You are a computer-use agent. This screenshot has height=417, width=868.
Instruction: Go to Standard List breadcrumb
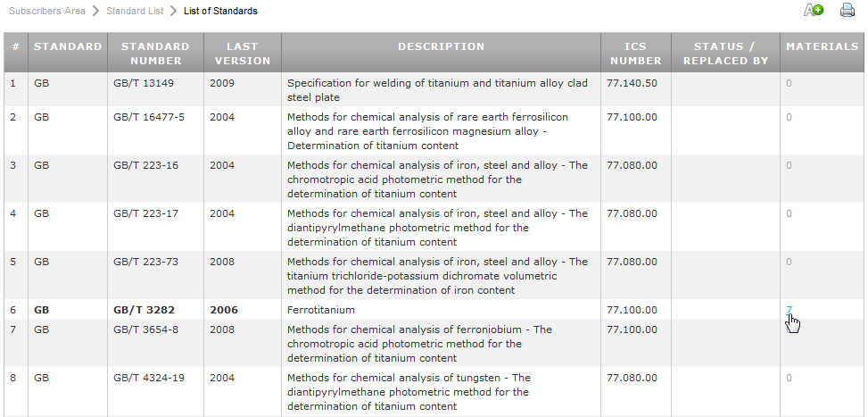pyautogui.click(x=135, y=11)
